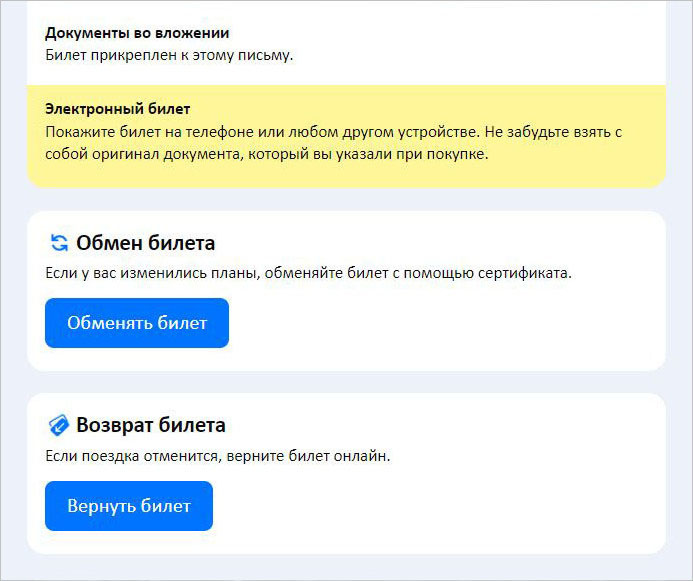Select the Электронный билет heading
The image size is (693, 581).
(x=117, y=108)
